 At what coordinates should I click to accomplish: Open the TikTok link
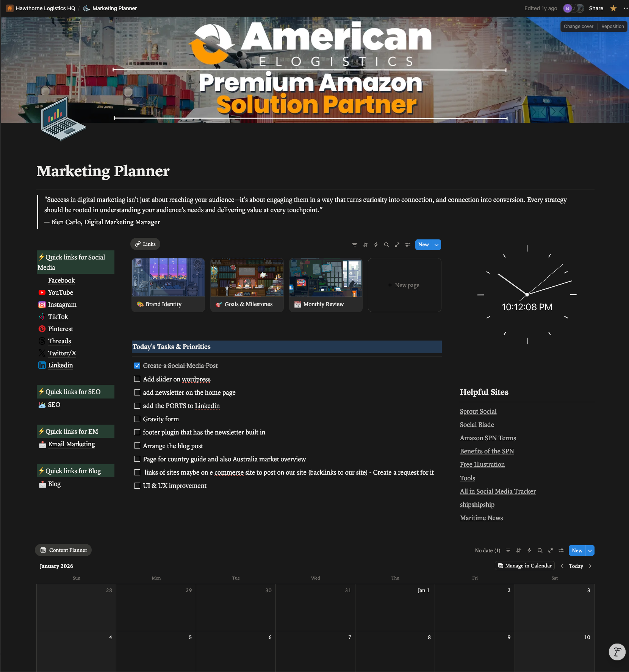58,317
